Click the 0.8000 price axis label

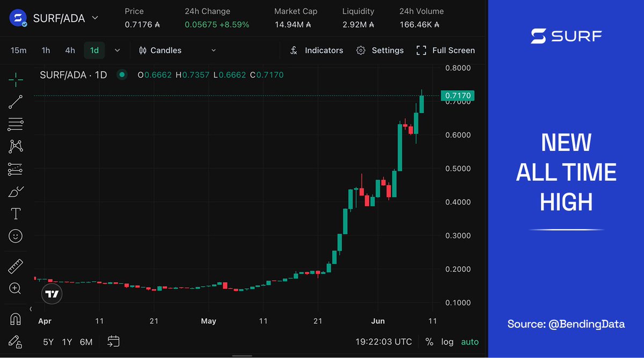click(458, 68)
